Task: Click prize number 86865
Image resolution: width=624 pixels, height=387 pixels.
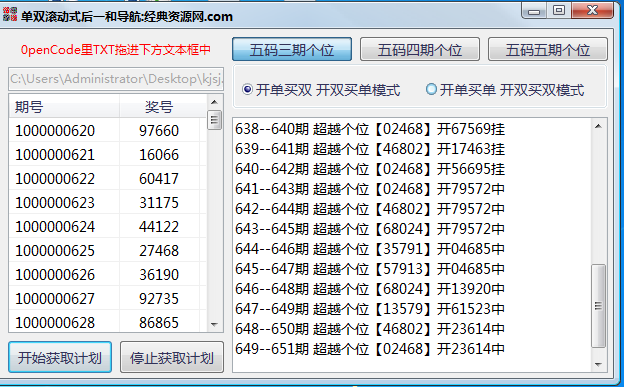Action: tap(159, 322)
